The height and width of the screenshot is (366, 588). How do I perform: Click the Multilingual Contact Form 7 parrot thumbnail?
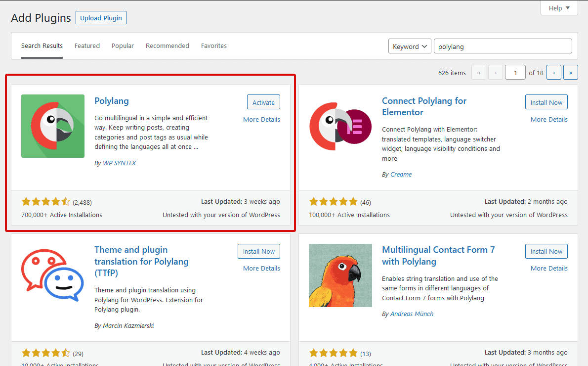340,275
